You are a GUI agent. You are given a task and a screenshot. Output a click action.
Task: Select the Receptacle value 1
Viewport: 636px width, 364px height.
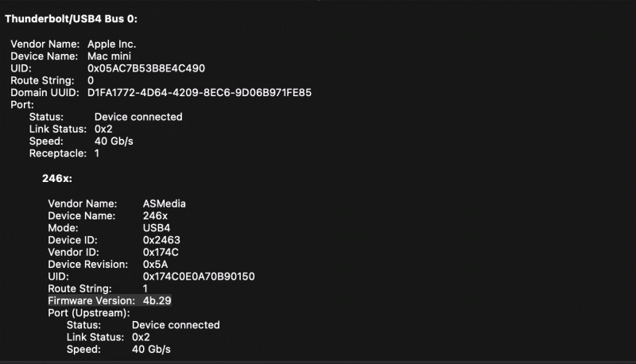(x=97, y=153)
